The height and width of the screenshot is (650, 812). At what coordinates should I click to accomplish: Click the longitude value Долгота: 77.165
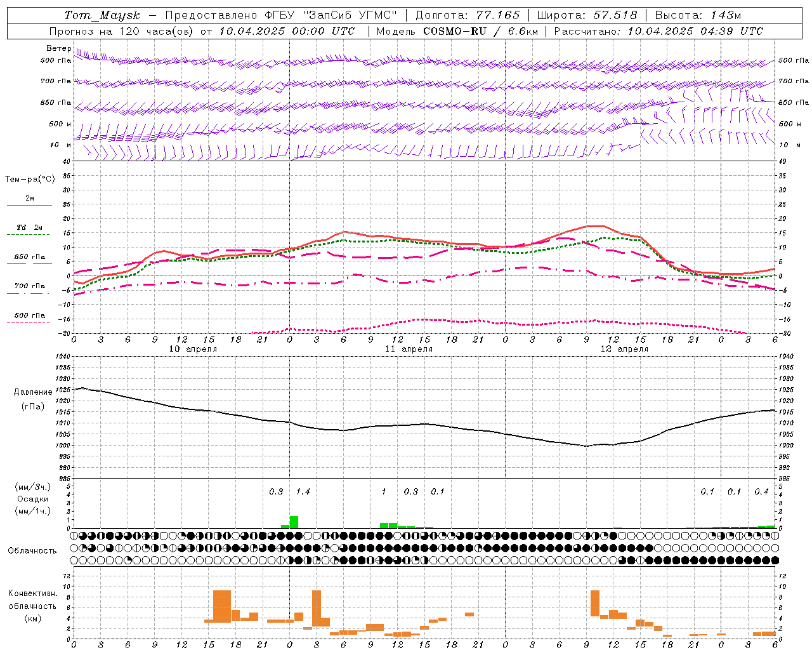(x=468, y=15)
